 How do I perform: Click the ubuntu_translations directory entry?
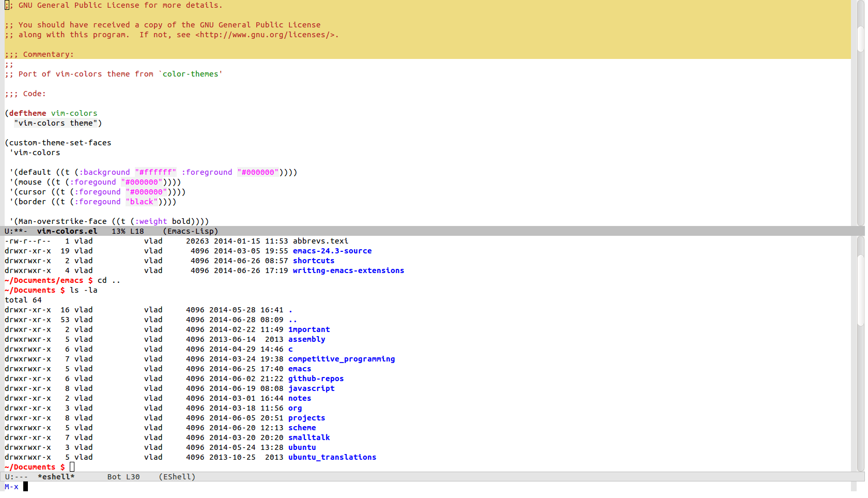pyautogui.click(x=332, y=457)
